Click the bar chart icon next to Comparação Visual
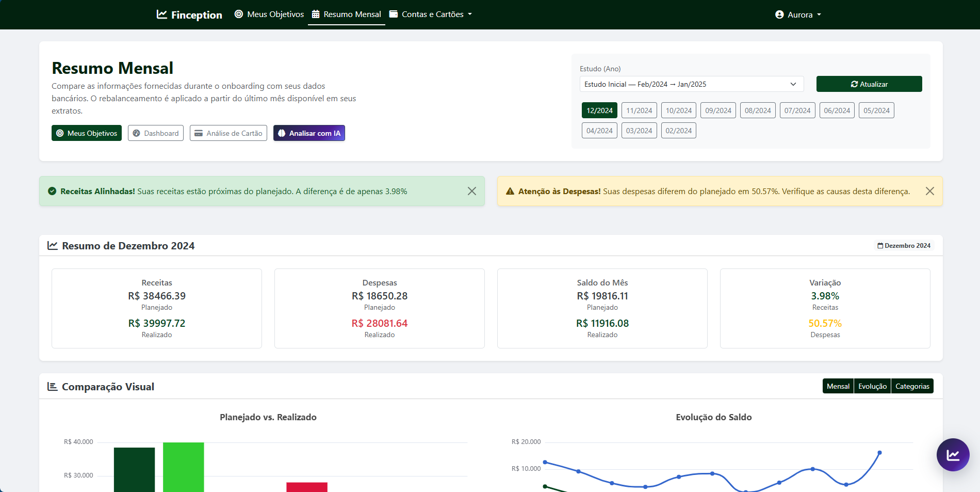The height and width of the screenshot is (492, 980). click(x=52, y=386)
